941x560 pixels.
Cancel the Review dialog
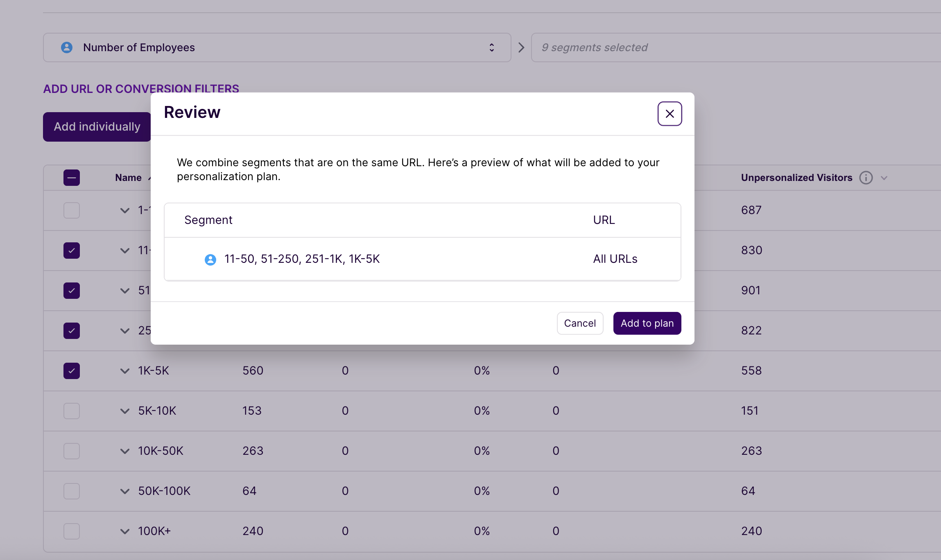click(580, 323)
